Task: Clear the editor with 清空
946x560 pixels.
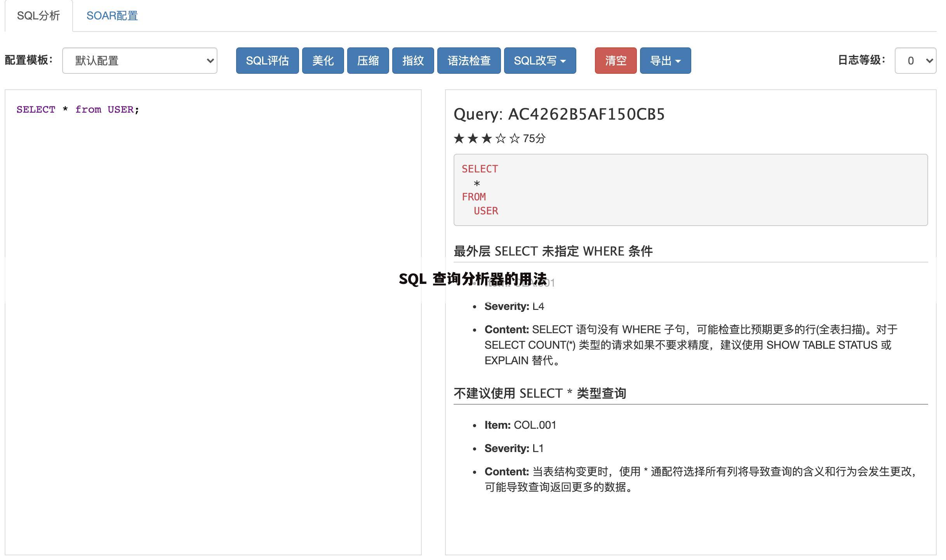Action: tap(616, 61)
